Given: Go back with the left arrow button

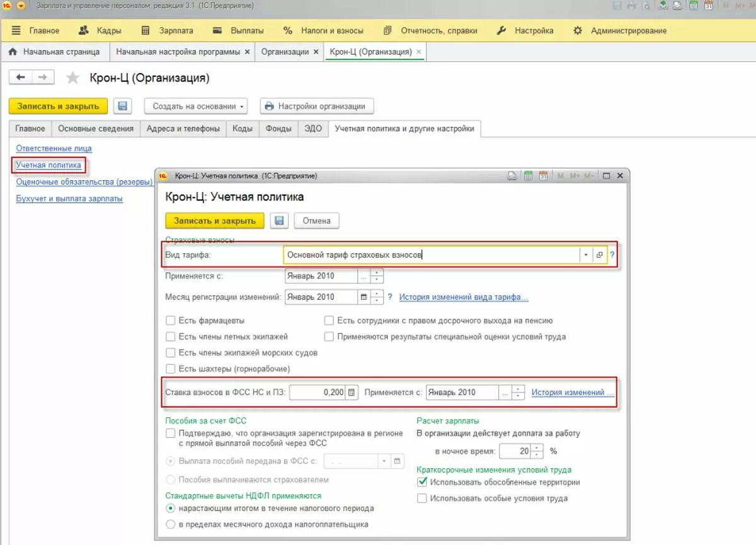Looking at the screenshot, I should pos(20,77).
